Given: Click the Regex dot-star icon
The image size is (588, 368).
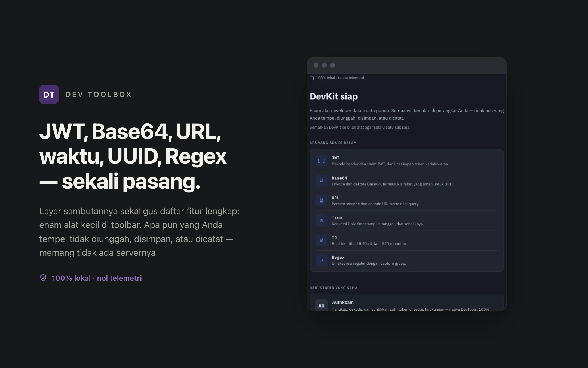Looking at the screenshot, I should click(321, 260).
